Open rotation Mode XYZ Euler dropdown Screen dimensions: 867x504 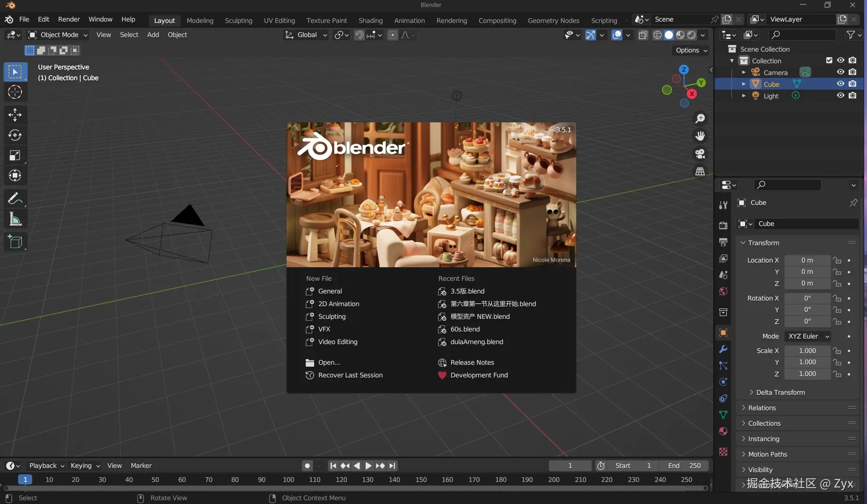808,336
